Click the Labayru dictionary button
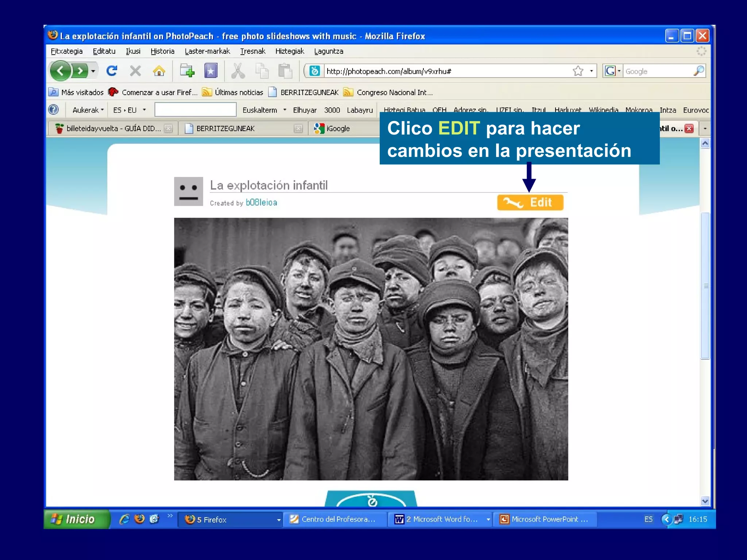Image resolution: width=747 pixels, height=560 pixels. click(360, 110)
